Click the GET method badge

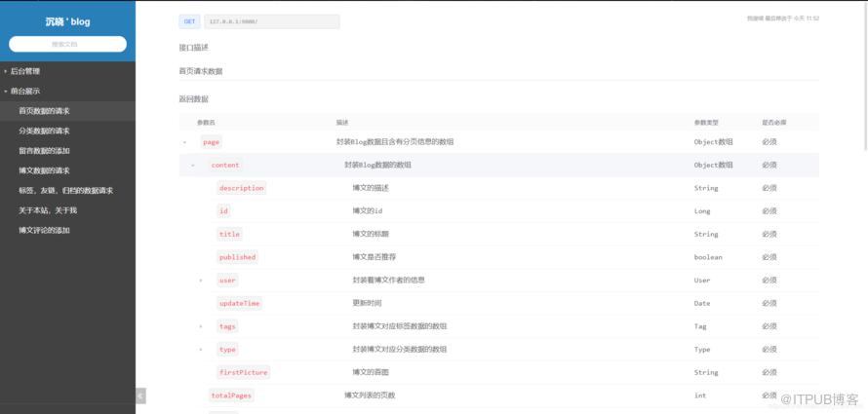click(189, 21)
